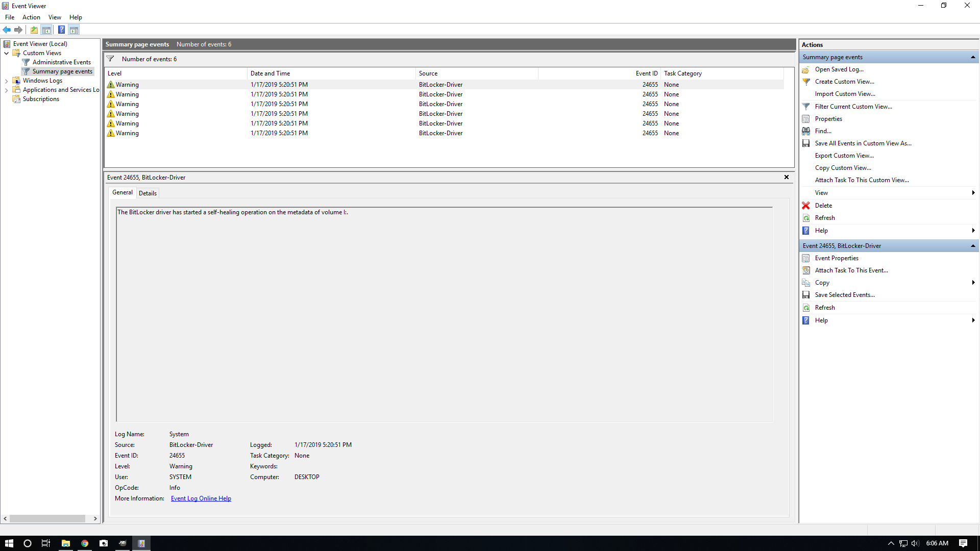The image size is (980, 551).
Task: Click the Forward arrow toolbar icon
Action: [x=18, y=30]
